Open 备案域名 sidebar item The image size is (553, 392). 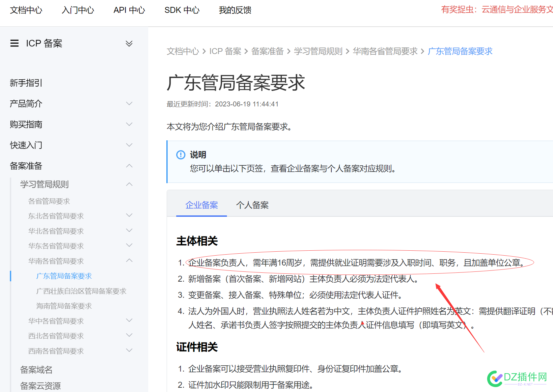coord(36,370)
